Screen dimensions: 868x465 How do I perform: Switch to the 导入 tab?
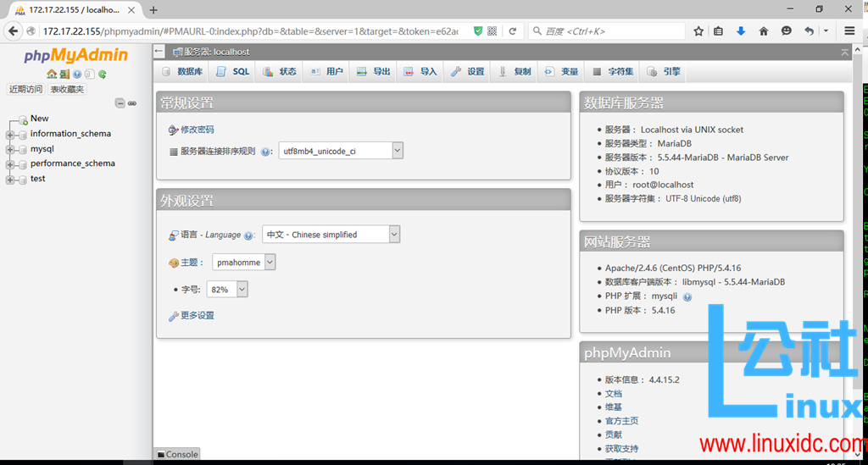tap(420, 71)
